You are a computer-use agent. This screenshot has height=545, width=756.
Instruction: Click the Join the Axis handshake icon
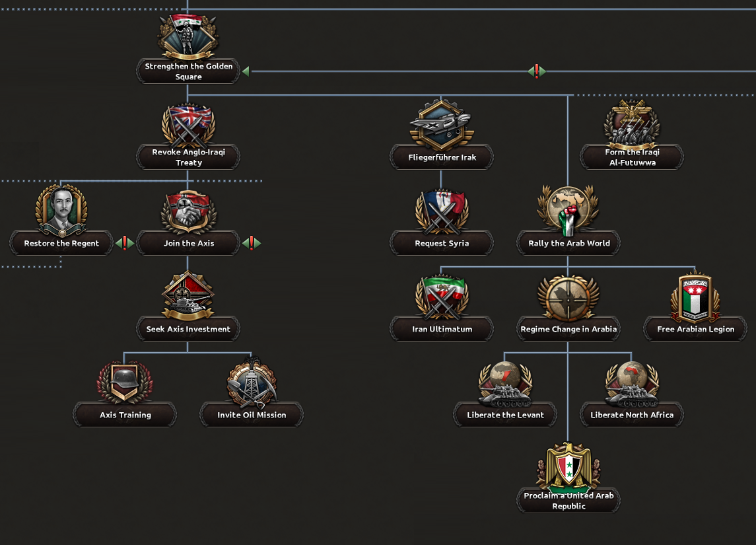pyautogui.click(x=188, y=211)
